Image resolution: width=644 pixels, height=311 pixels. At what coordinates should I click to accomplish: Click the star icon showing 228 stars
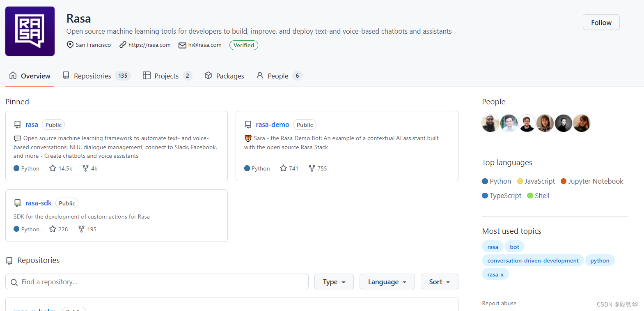click(53, 229)
